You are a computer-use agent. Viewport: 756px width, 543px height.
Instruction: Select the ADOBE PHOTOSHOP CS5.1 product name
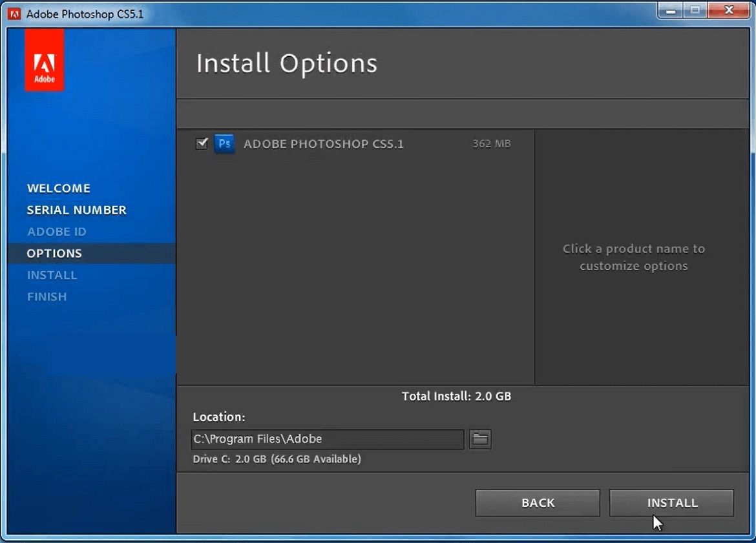pyautogui.click(x=323, y=144)
